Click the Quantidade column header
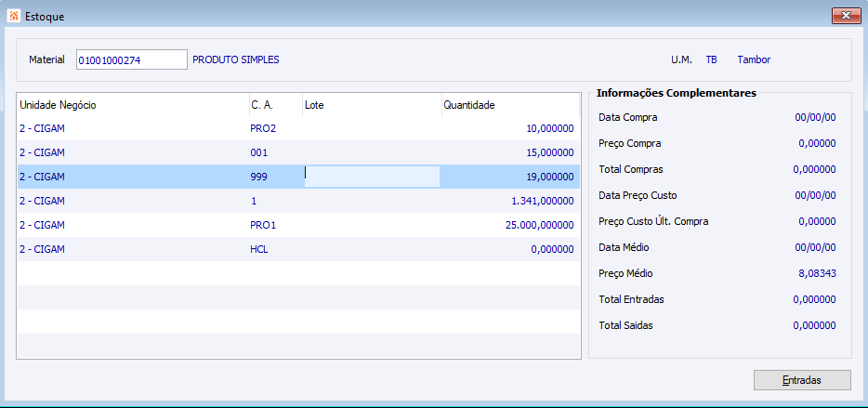Screen dimensions: 868x408 pyautogui.click(x=510, y=105)
